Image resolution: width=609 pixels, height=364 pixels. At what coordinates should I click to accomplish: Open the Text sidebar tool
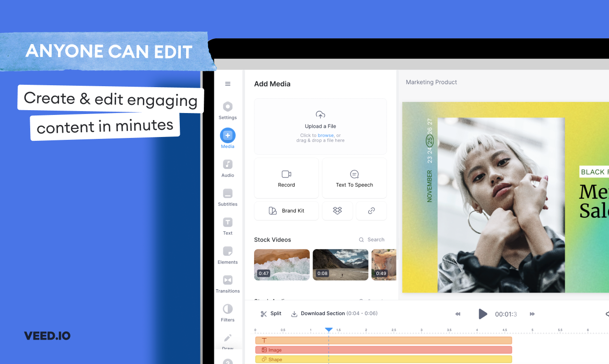coord(228,227)
